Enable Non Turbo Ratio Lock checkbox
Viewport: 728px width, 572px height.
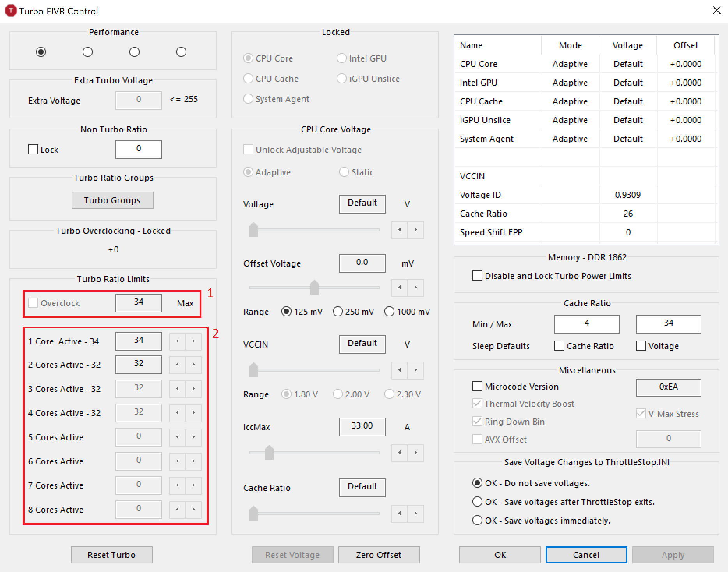[33, 150]
